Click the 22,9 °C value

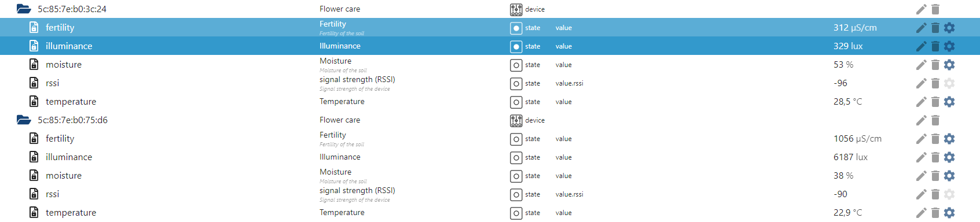coord(847,213)
